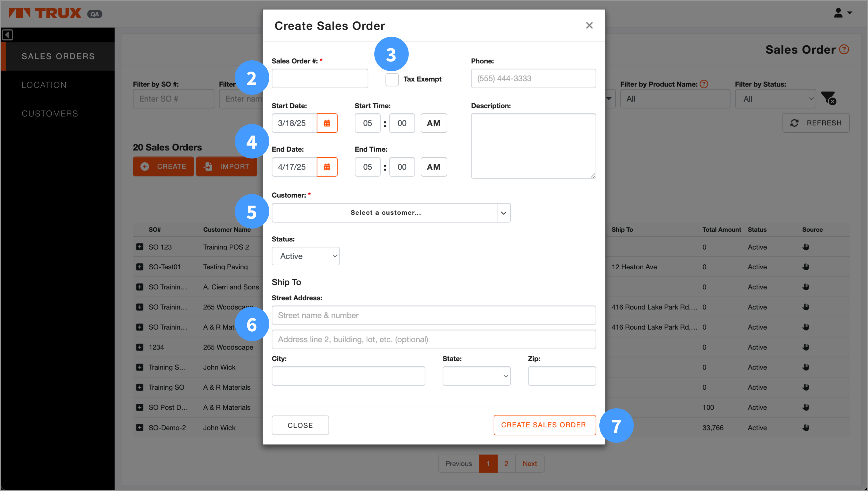The width and height of the screenshot is (868, 491).
Task: Focus the Phone number field
Action: click(x=533, y=79)
